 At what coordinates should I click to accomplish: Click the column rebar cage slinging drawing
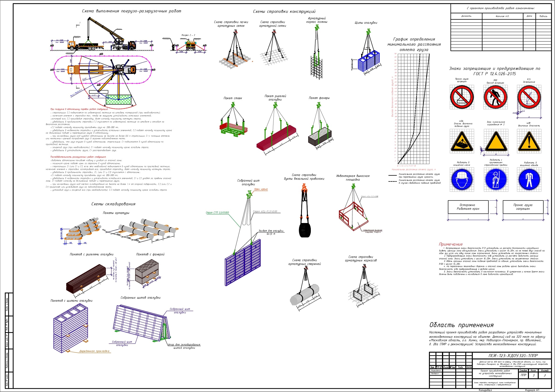(x=317, y=52)
